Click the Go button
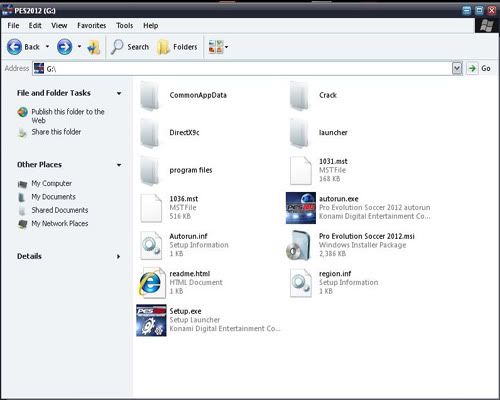This screenshot has height=400, width=500. 479,68
